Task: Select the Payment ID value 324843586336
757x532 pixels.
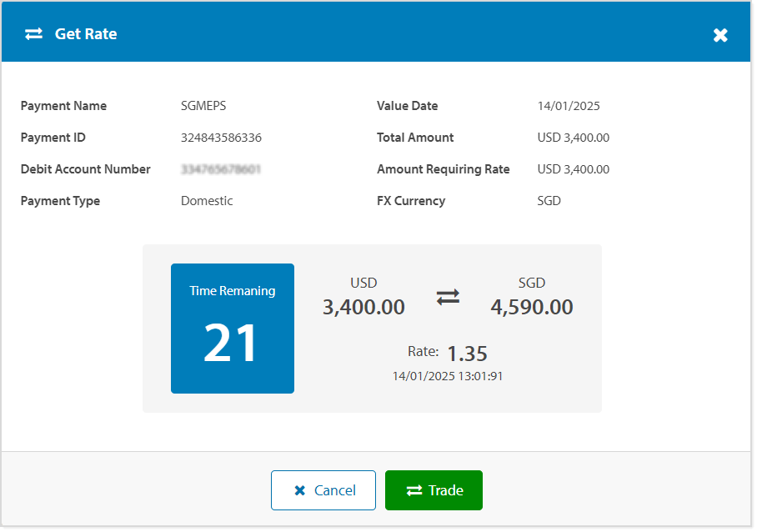Action: coord(221,138)
